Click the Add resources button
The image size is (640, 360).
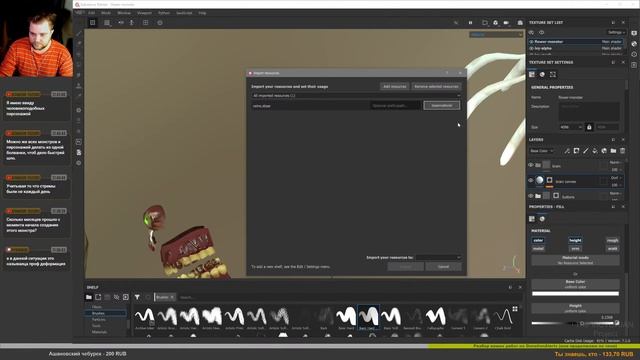click(394, 87)
